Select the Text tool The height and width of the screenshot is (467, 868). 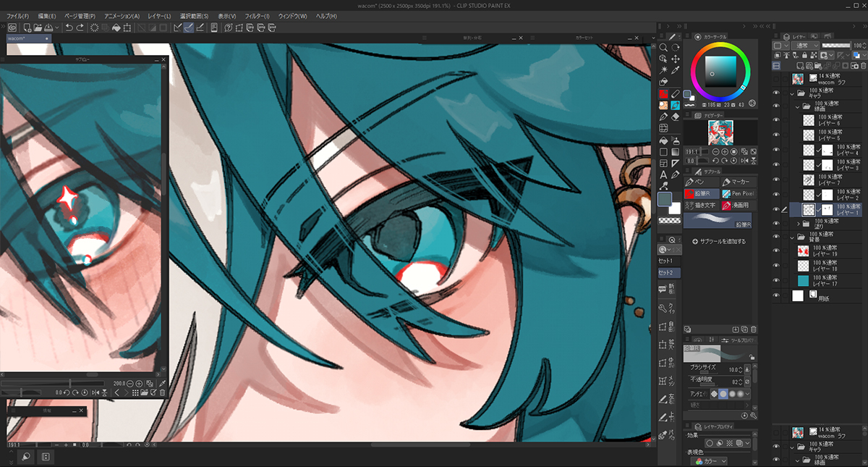tap(663, 174)
